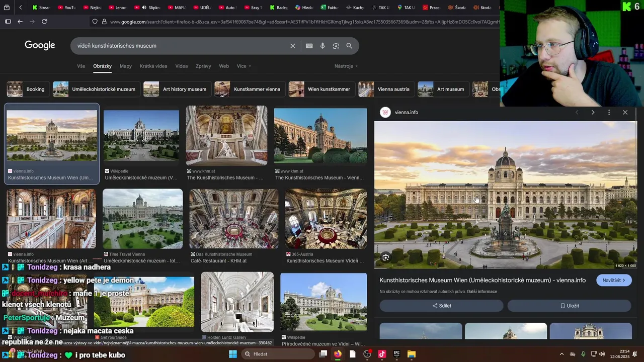The image size is (644, 362).
Task: Reload the page in Firefox
Action: click(x=44, y=22)
